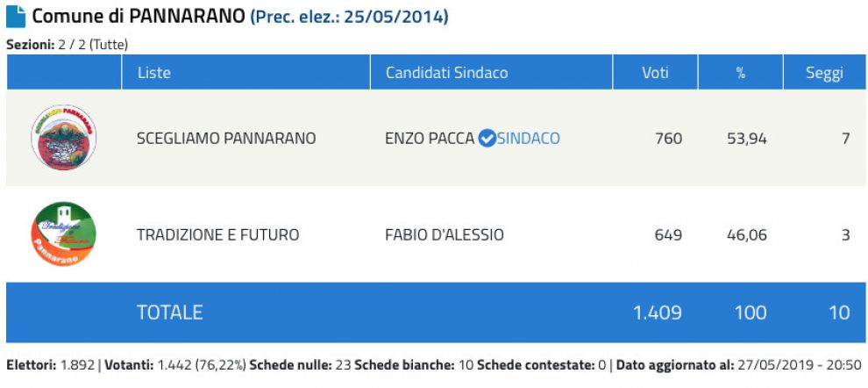Click the Tradizione e Futuro list logo
868x388 pixels.
point(63,234)
